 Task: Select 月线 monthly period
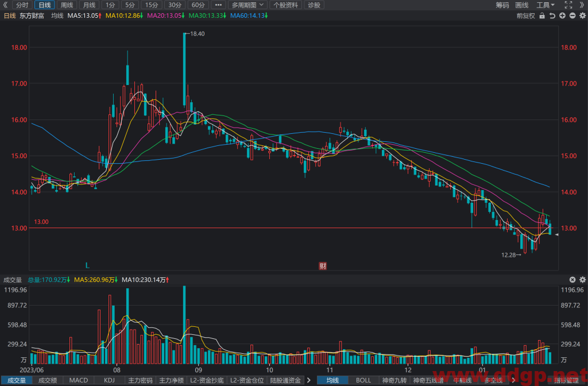(89, 5)
